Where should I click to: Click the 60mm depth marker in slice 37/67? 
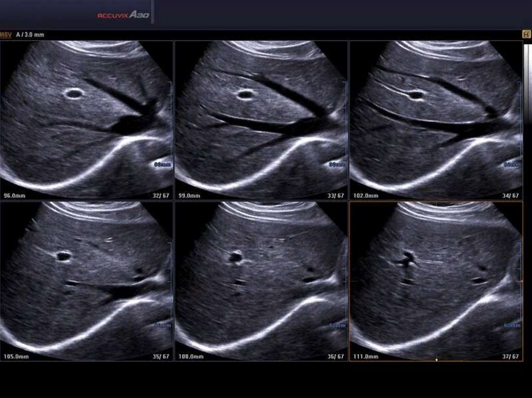[512, 325]
